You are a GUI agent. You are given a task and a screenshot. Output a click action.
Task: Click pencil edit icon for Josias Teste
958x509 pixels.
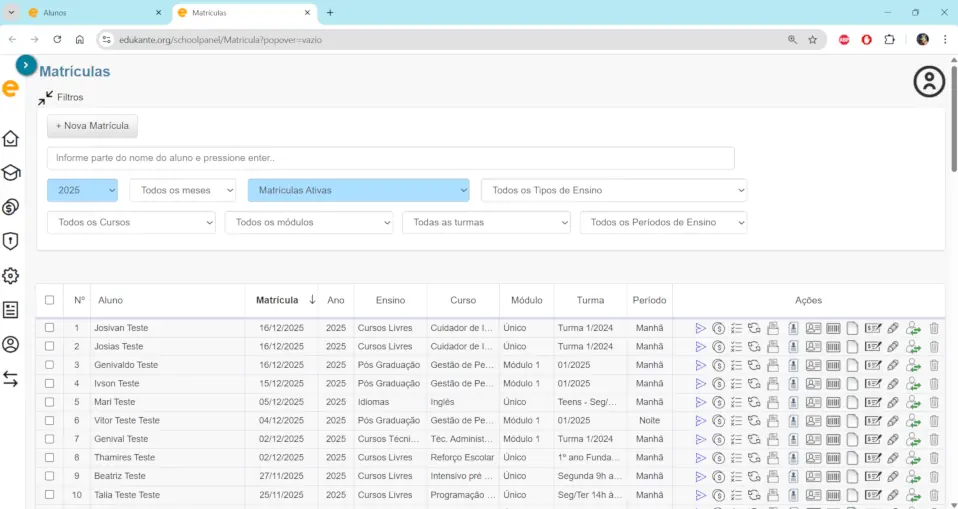point(893,347)
